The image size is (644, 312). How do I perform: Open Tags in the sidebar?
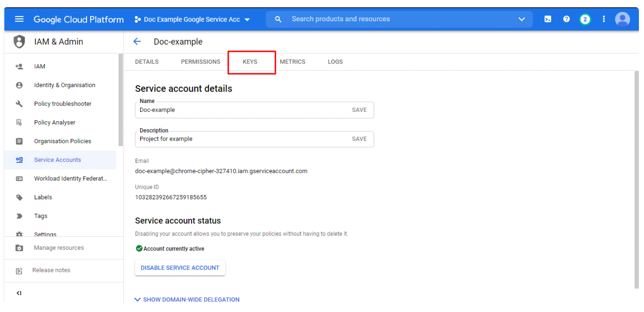click(60, 216)
